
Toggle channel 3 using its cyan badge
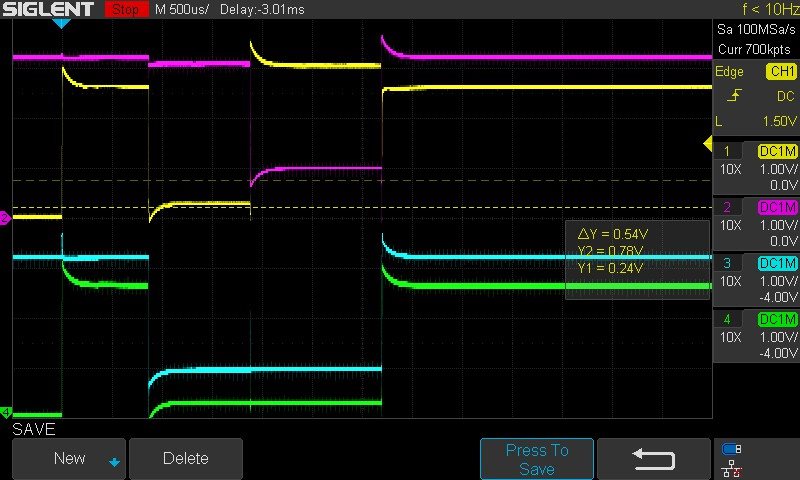click(x=777, y=263)
